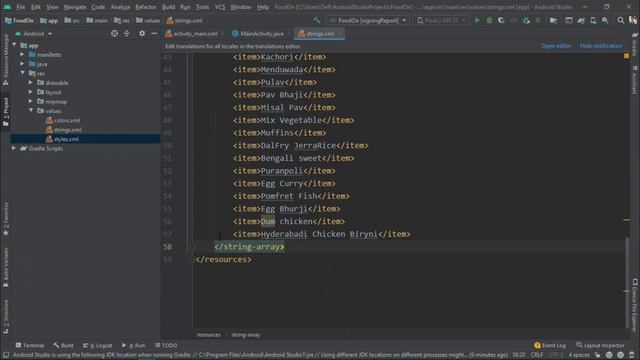
Task: Open Project Structure from the toolbar
Action: (x=553, y=20)
